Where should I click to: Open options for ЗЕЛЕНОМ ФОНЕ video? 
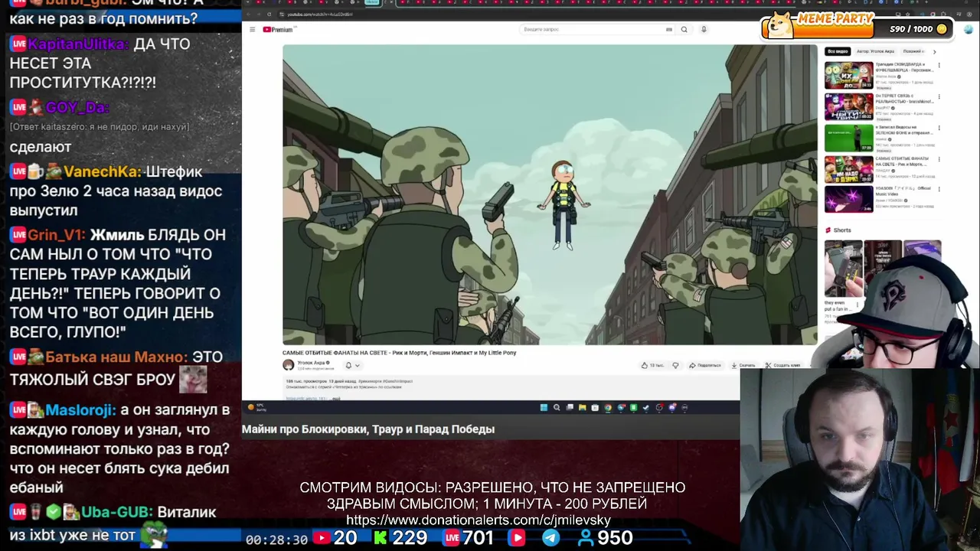(939, 129)
